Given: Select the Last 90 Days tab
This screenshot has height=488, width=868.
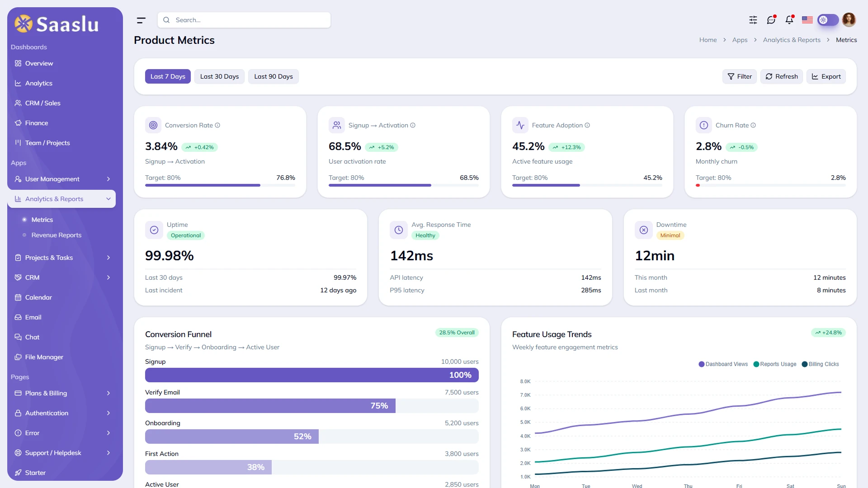Looking at the screenshot, I should (274, 76).
